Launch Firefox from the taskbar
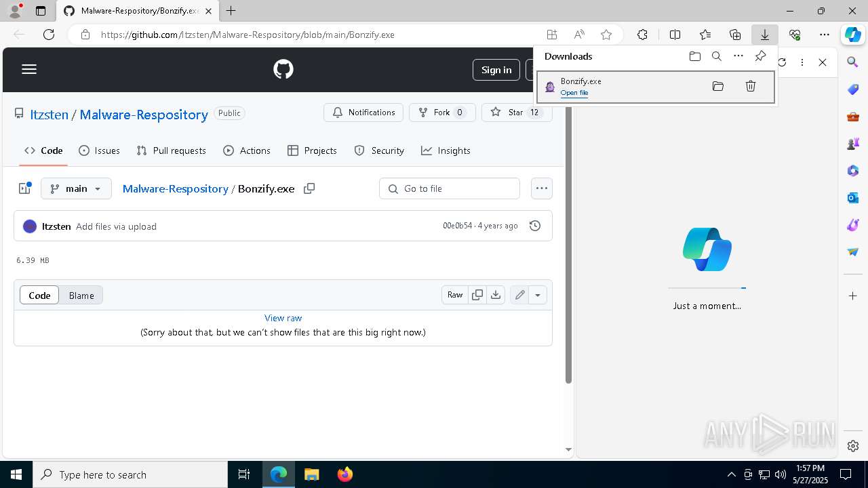Screen dimensions: 868x488 pyautogui.click(x=345, y=474)
